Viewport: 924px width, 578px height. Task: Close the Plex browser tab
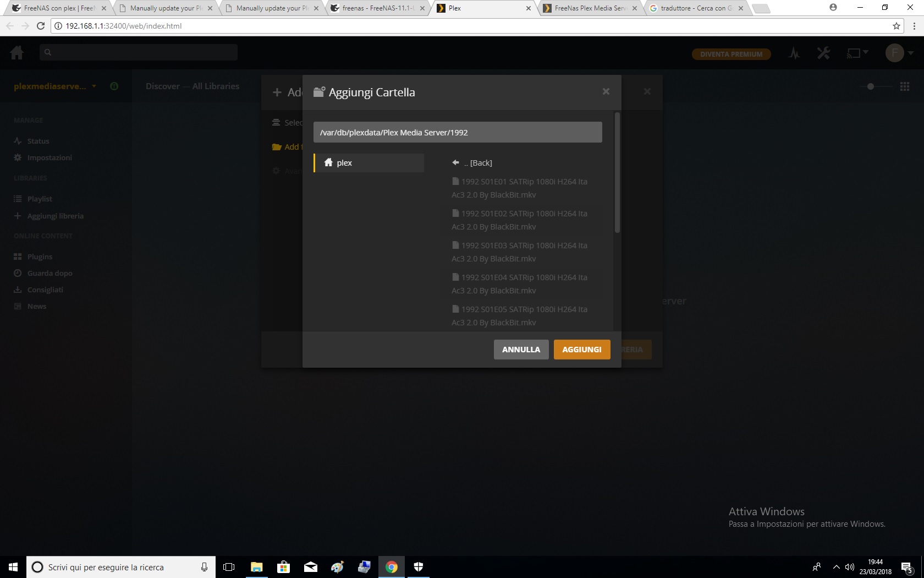529,8
